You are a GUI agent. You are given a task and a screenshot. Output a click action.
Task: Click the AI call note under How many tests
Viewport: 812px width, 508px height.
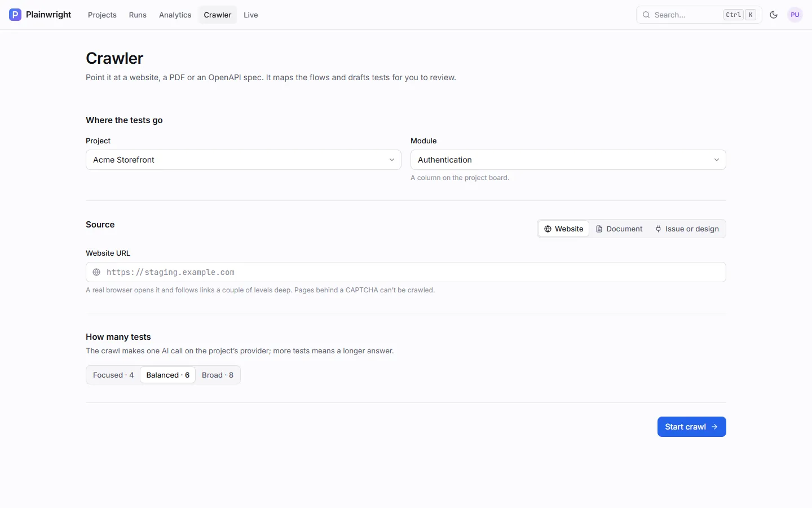(x=240, y=351)
